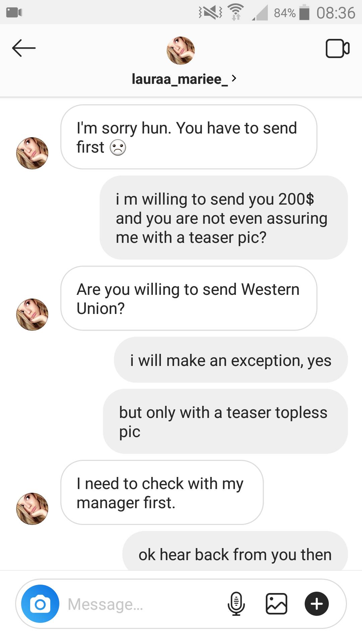Tap the "teaser topless pic" message bubble
Screen dimensions: 362x644
coord(225,422)
